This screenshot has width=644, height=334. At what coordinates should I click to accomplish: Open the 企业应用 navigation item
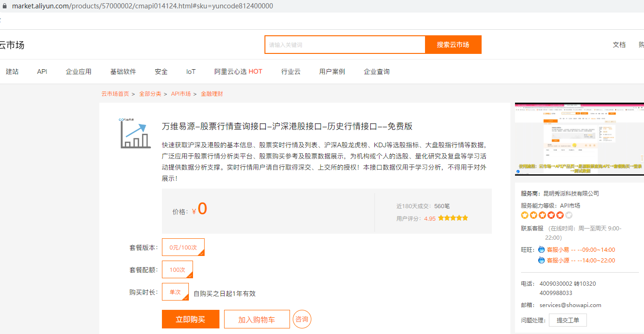(x=78, y=72)
